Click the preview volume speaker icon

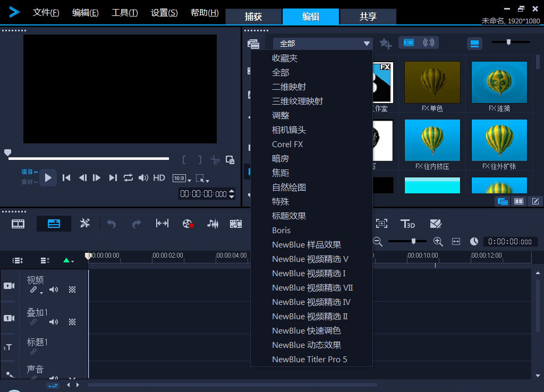[143, 178]
